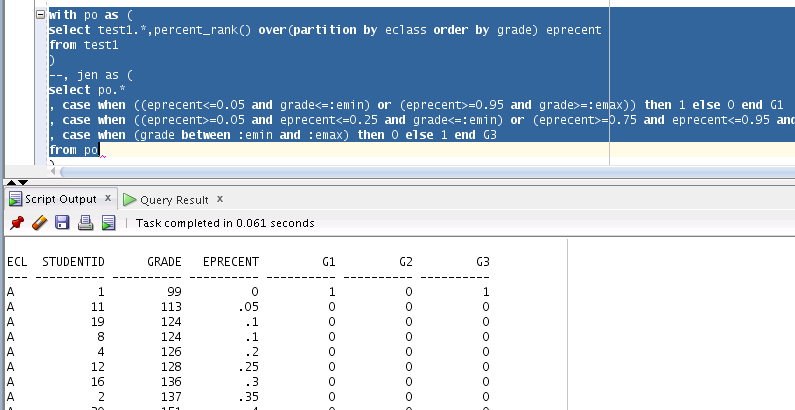Click the green-arrow output page icon
The width and height of the screenshot is (795, 410).
[x=109, y=222]
